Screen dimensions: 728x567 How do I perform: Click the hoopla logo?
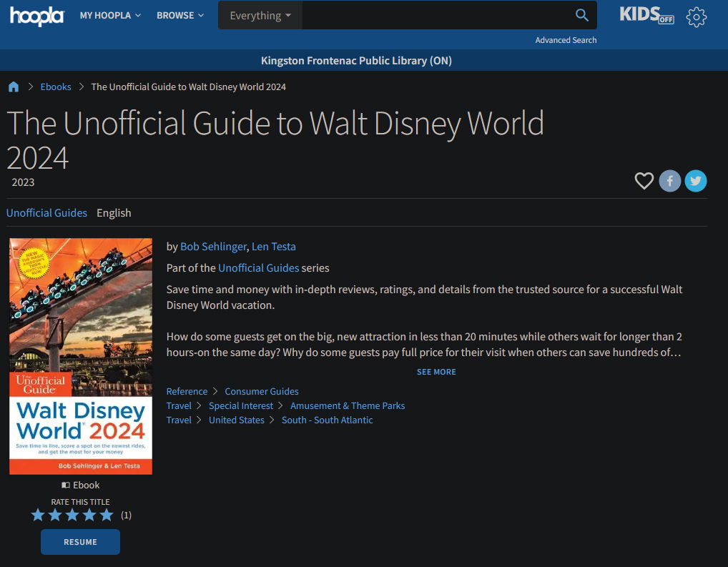tap(37, 16)
